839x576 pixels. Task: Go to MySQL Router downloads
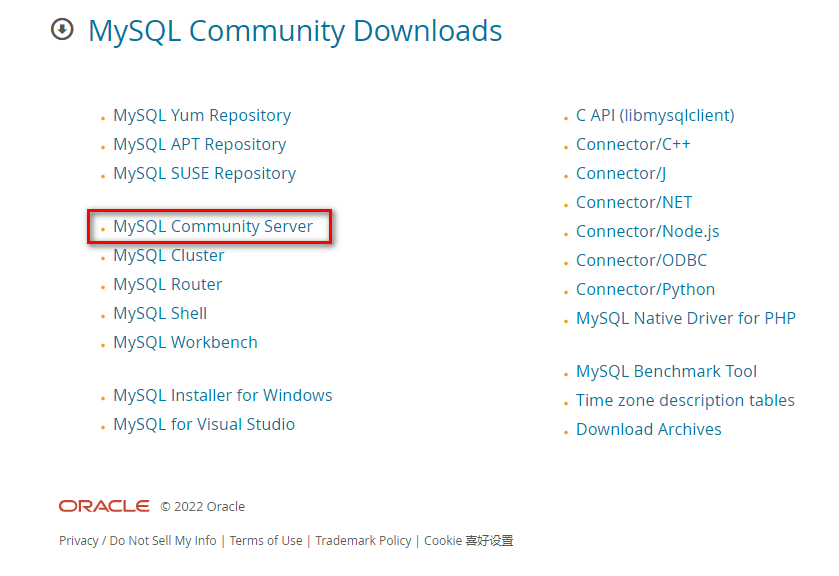tap(167, 284)
